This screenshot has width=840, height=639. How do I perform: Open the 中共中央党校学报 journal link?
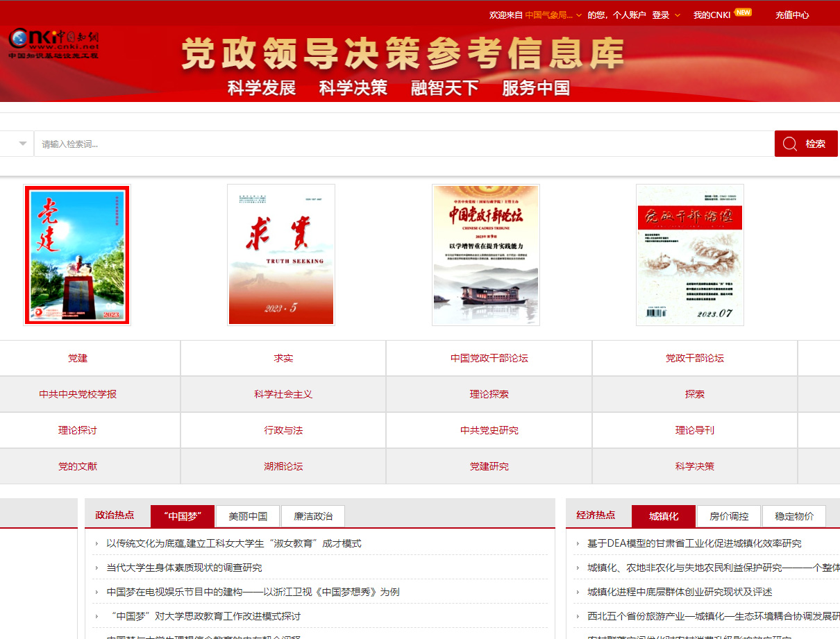[78, 394]
